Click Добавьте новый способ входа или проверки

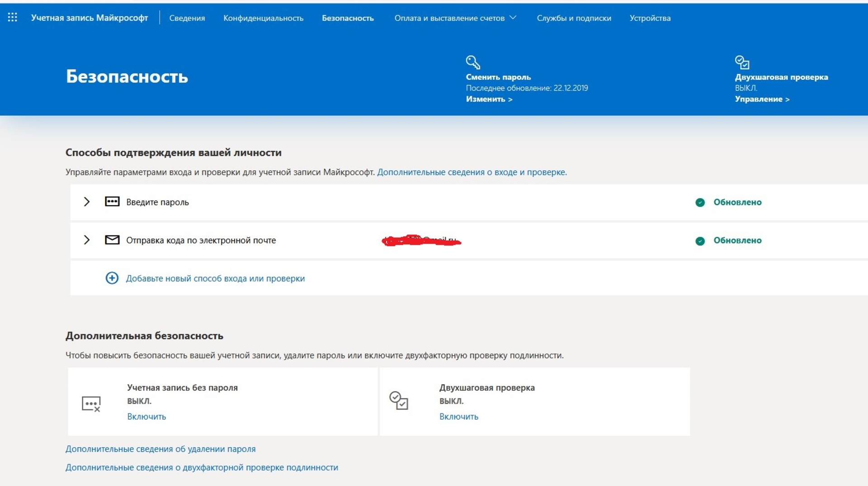(215, 278)
